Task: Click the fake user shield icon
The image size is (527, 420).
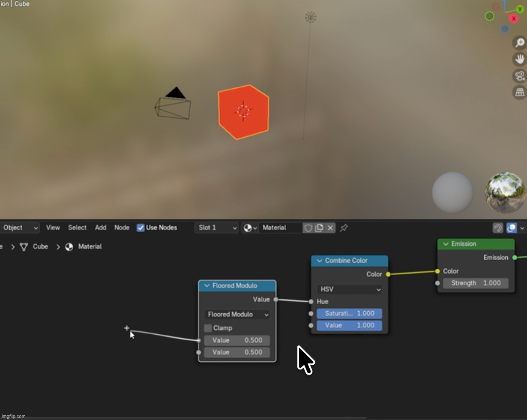Action: pos(308,228)
